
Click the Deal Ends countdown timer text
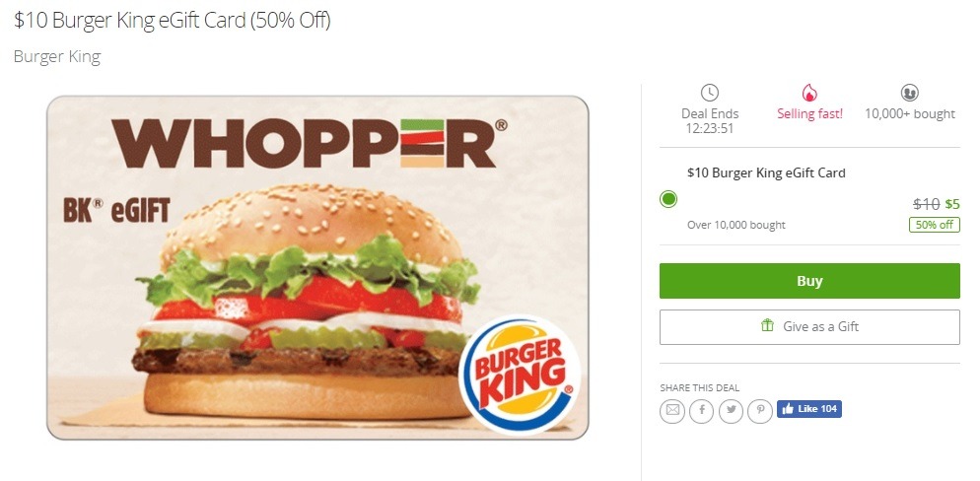(710, 129)
